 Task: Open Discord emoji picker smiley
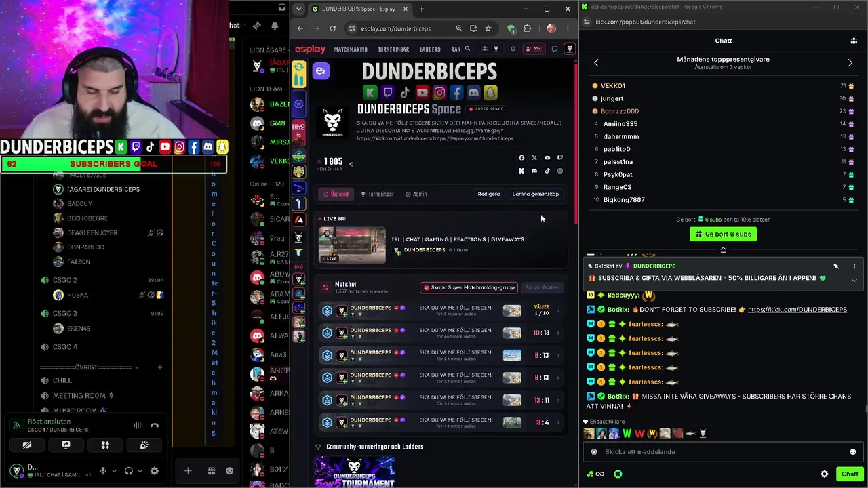point(229,471)
